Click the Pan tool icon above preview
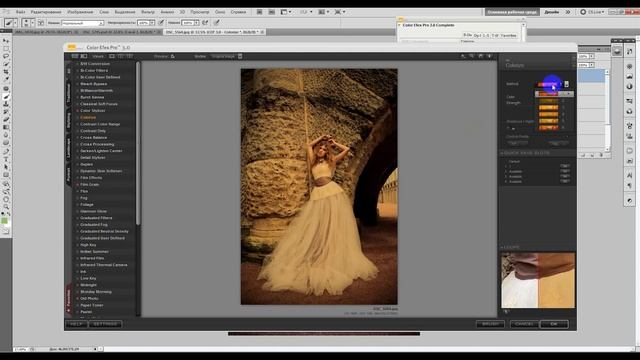Viewport: 640px width, 360px height. (480, 56)
